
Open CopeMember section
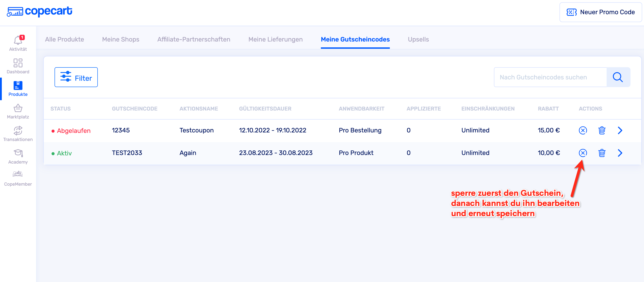(x=18, y=178)
